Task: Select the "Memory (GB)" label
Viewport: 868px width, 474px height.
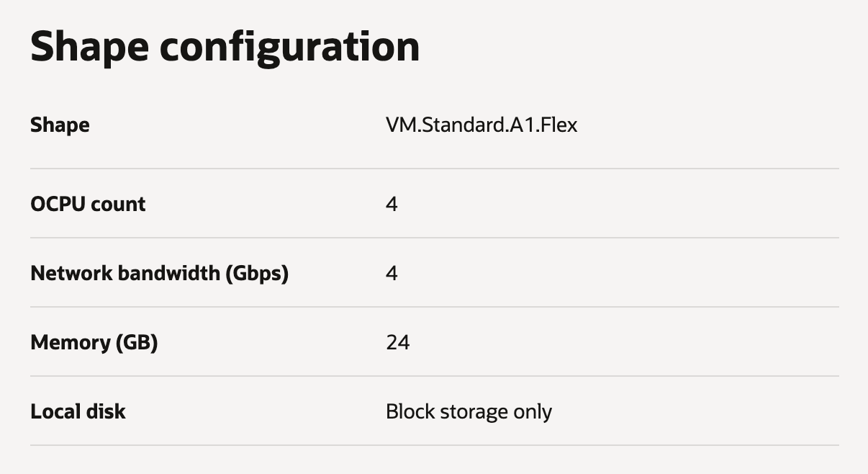Action: (x=94, y=342)
